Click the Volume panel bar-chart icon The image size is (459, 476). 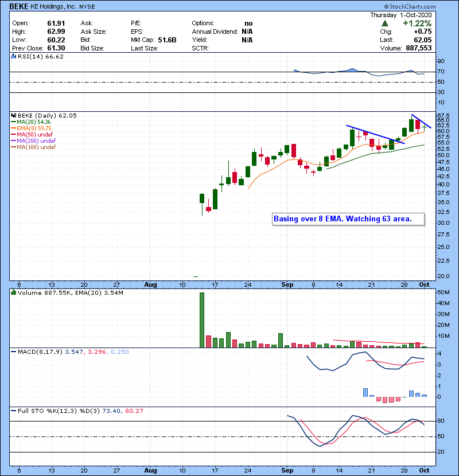pos(13,292)
